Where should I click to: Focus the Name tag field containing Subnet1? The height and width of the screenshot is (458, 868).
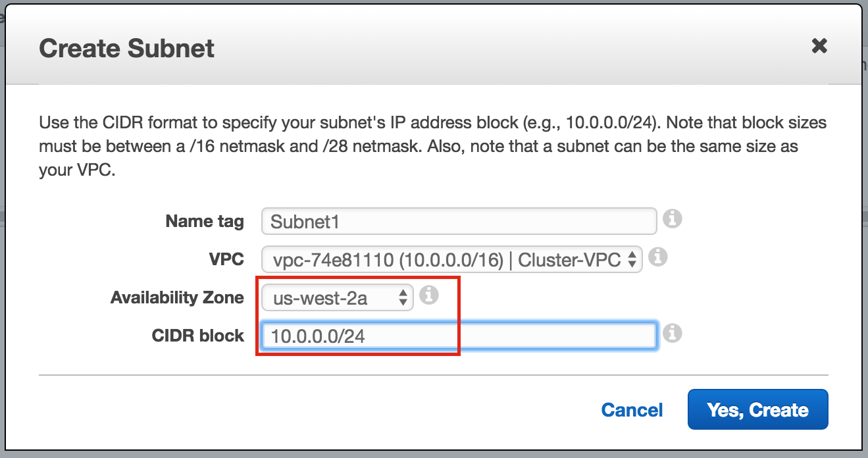[459, 221]
